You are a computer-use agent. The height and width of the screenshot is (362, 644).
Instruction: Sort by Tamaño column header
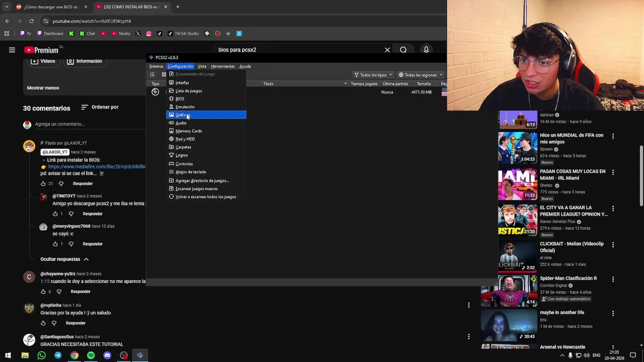[424, 84]
